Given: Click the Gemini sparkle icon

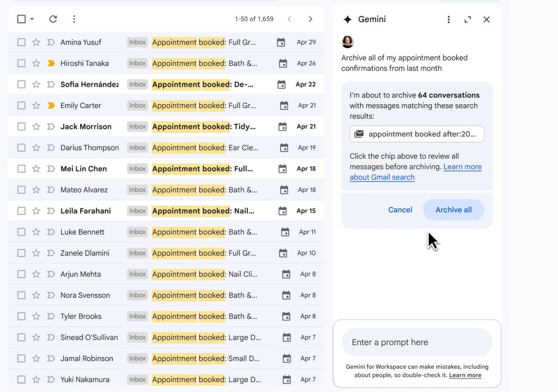Looking at the screenshot, I should [348, 19].
